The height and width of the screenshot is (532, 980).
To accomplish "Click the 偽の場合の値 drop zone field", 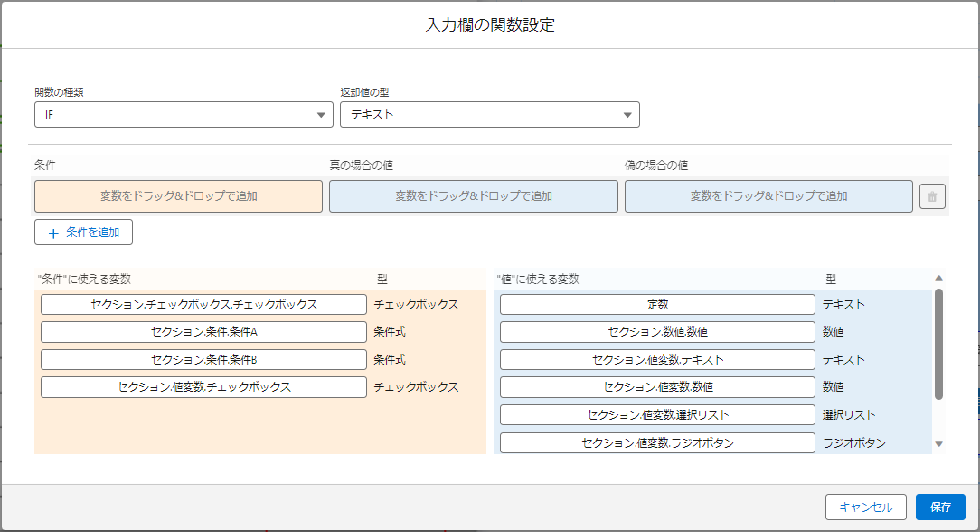I will click(x=768, y=196).
